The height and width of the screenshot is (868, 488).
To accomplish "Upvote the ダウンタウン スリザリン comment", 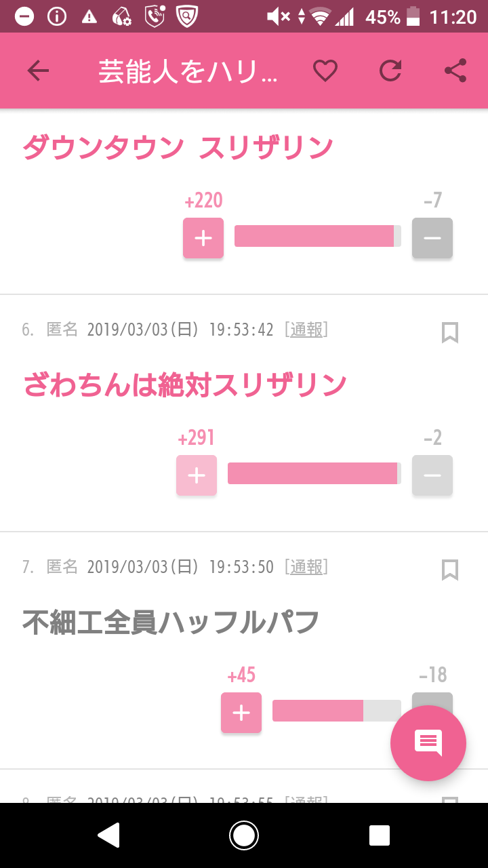I will point(203,238).
